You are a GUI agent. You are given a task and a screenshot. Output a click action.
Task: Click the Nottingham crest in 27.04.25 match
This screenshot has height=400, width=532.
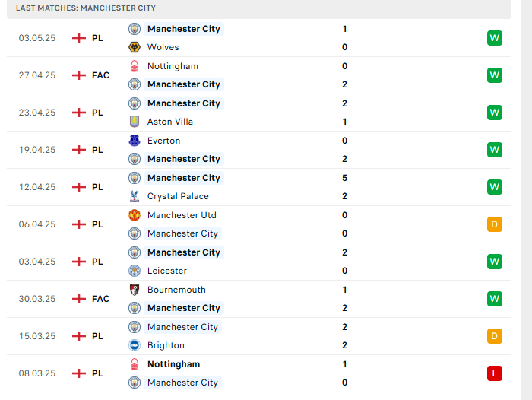(x=135, y=66)
